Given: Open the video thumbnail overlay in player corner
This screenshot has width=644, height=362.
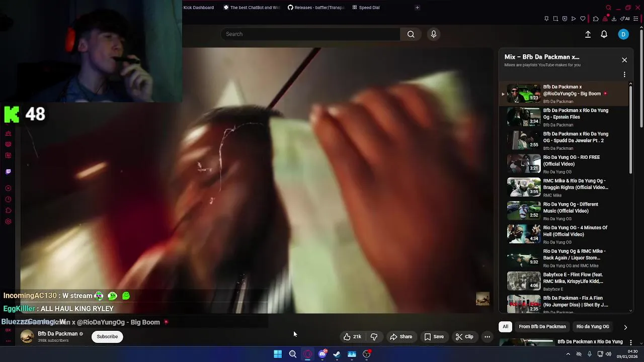Looking at the screenshot, I should pos(482,299).
